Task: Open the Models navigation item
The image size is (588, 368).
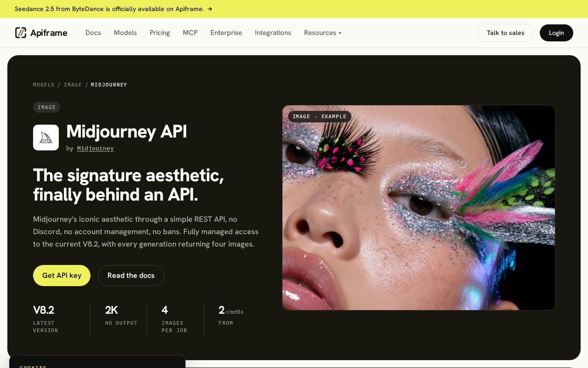Action: (125, 33)
